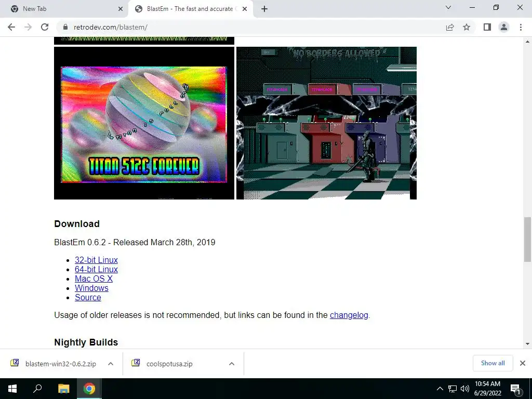Open the Windows Start menu
Image resolution: width=532 pixels, height=399 pixels.
[12, 389]
